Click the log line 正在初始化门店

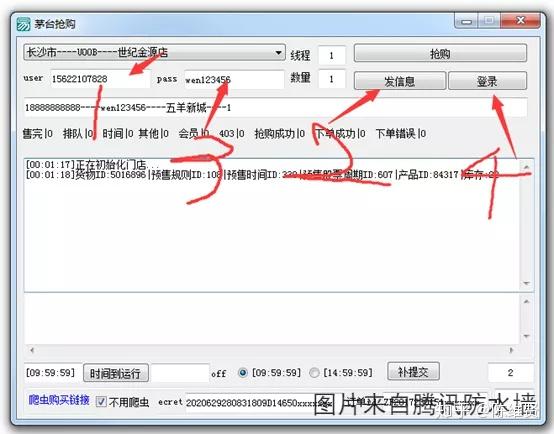(x=93, y=164)
